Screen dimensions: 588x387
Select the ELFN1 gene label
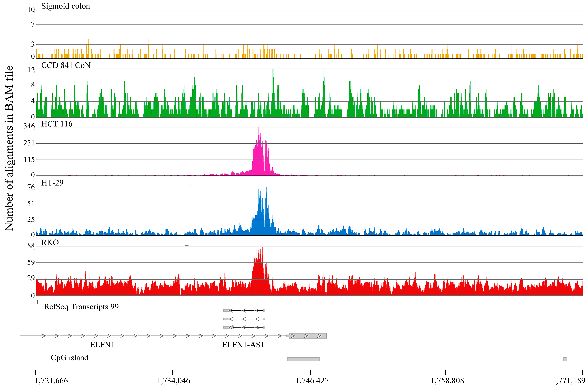point(102,345)
